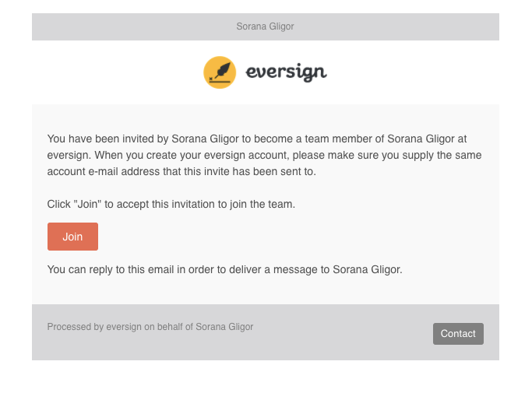Image resolution: width=532 pixels, height=393 pixels.
Task: Open the Contact button in footer
Action: (458, 334)
